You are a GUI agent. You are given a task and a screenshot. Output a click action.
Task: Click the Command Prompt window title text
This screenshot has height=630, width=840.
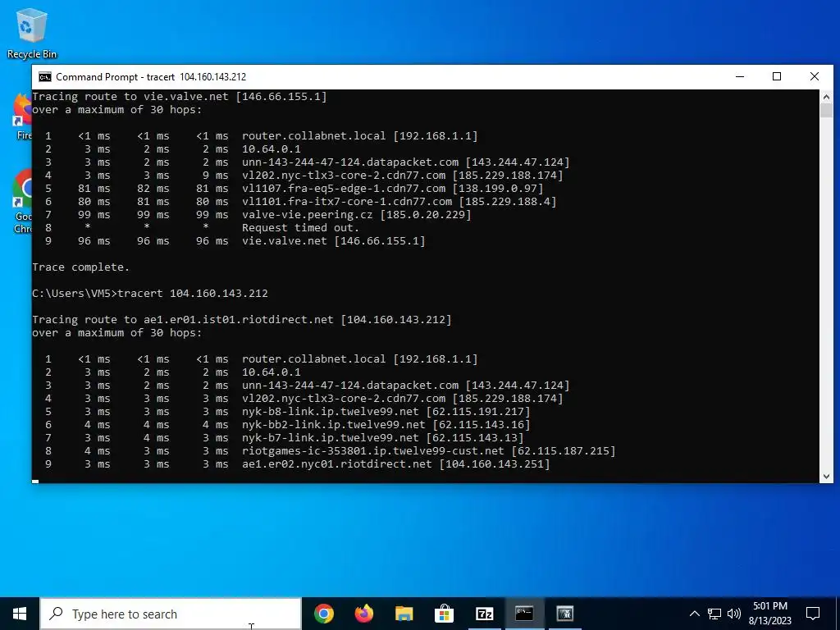(151, 76)
